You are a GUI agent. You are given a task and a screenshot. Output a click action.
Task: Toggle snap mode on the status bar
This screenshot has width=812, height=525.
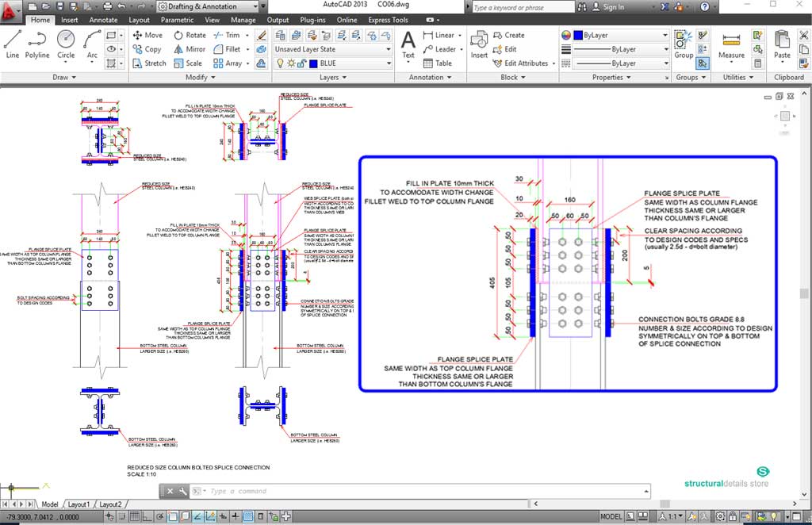click(x=122, y=515)
